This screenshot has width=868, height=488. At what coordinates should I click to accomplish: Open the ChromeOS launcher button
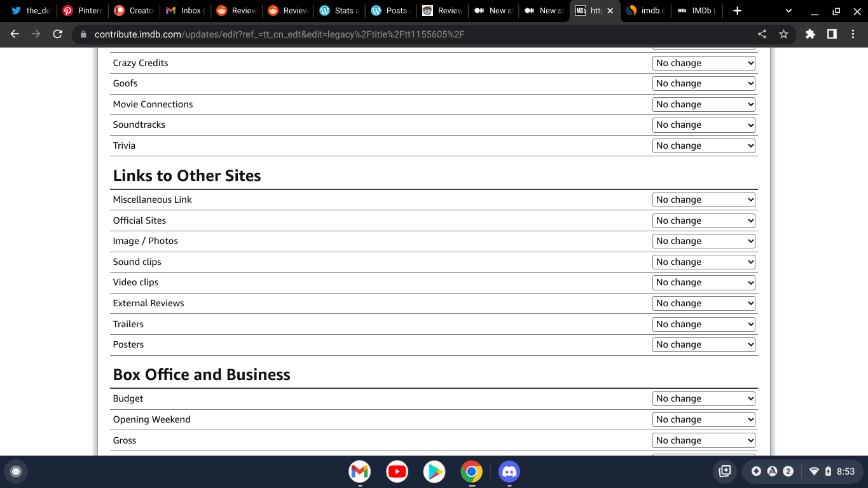click(x=16, y=471)
